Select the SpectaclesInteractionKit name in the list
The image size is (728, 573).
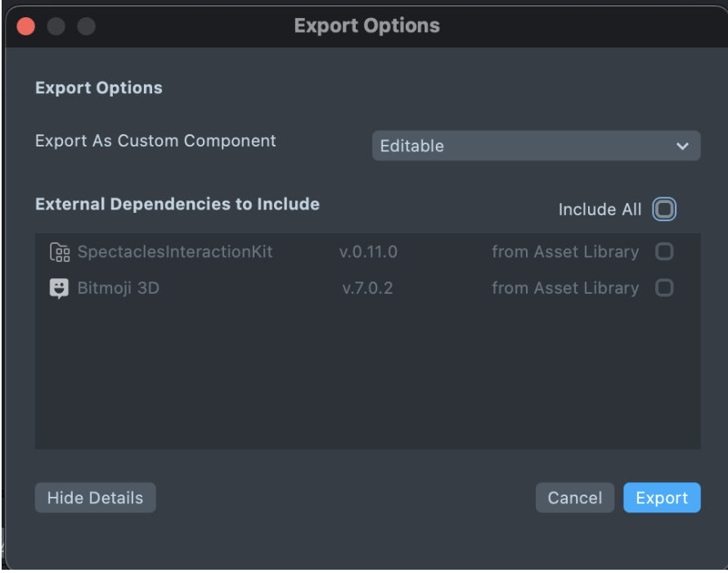[175, 252]
